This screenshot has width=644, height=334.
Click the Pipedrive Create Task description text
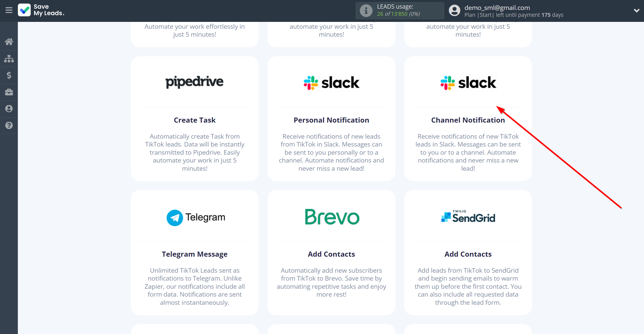click(x=195, y=152)
